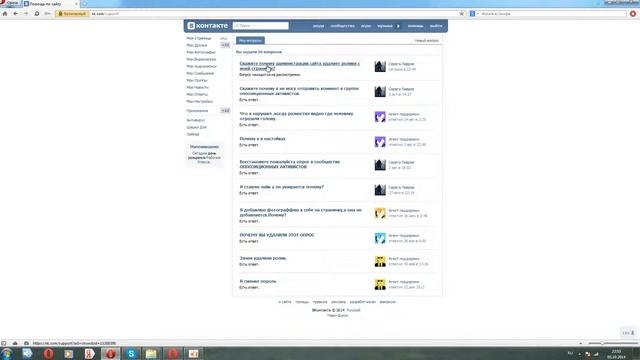640x360 pixels.
Task: Open 'музыка' in the header menu
Action: [385, 26]
